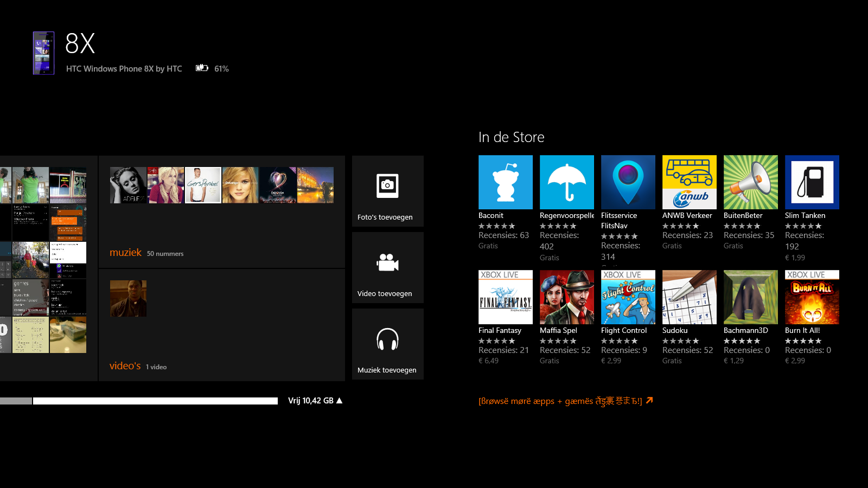Click the 'In de Store' heading
868x488 pixels.
[512, 137]
